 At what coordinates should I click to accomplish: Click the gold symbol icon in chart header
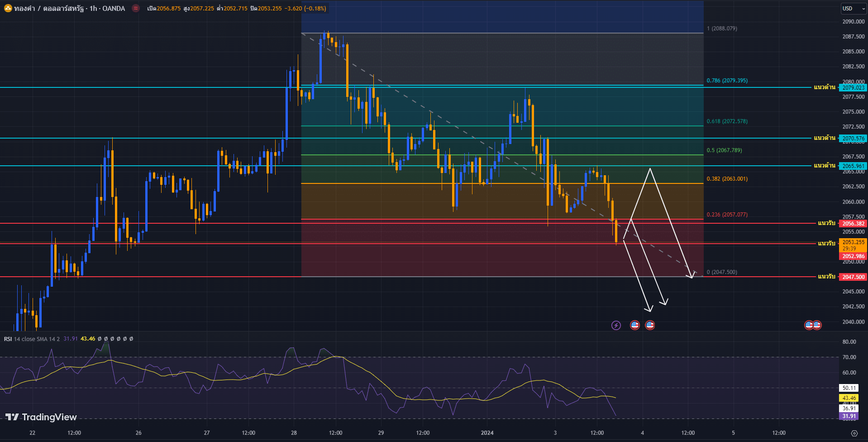[x=8, y=8]
